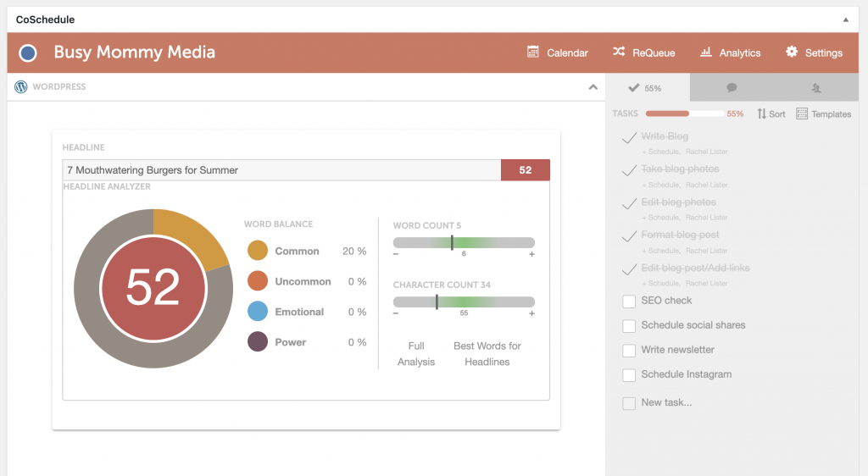Click Best Words for Headlines link

tap(487, 354)
